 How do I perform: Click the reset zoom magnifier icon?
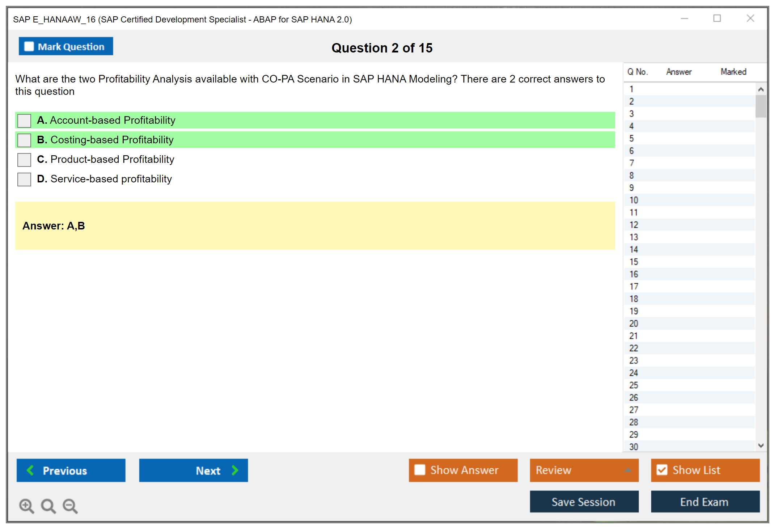click(48, 506)
